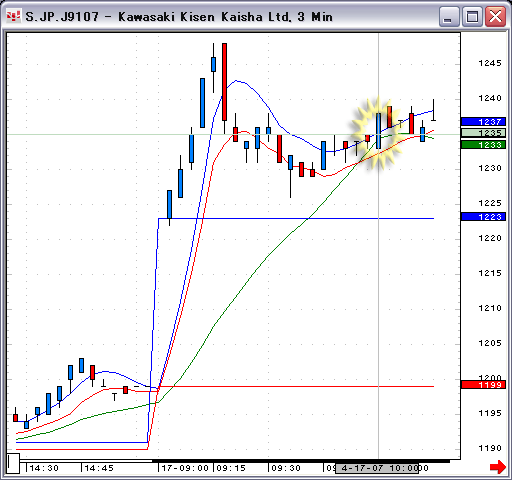This screenshot has width=512, height=480.
Task: Click the 4-17-07 10:00 cursor time tag
Action: (377, 468)
